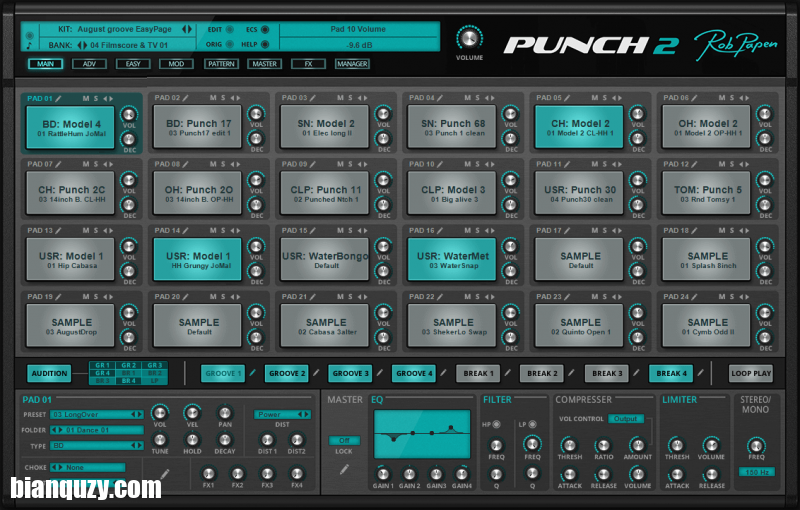
Task: Edit PAD 01 with its pencil icon
Action: coord(58,98)
